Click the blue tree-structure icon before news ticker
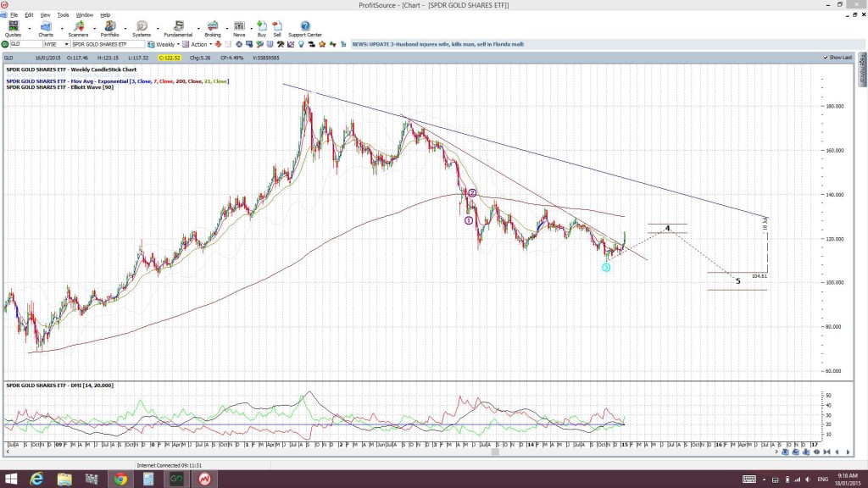868x488 pixels. 343,44
